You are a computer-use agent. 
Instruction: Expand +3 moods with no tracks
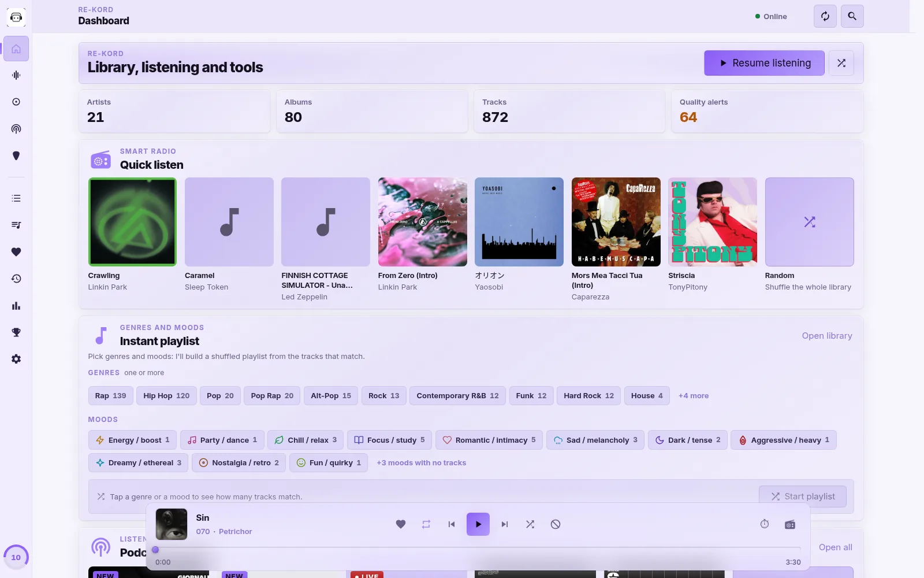[422, 463]
